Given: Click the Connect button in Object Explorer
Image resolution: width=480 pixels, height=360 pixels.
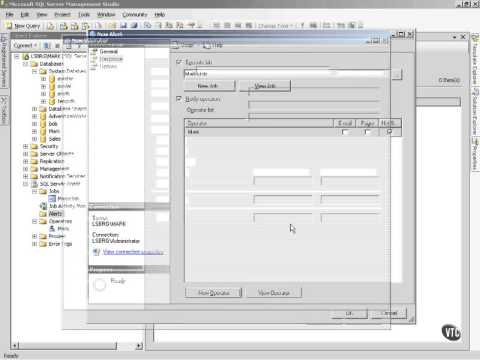Looking at the screenshot, I should [x=25, y=45].
